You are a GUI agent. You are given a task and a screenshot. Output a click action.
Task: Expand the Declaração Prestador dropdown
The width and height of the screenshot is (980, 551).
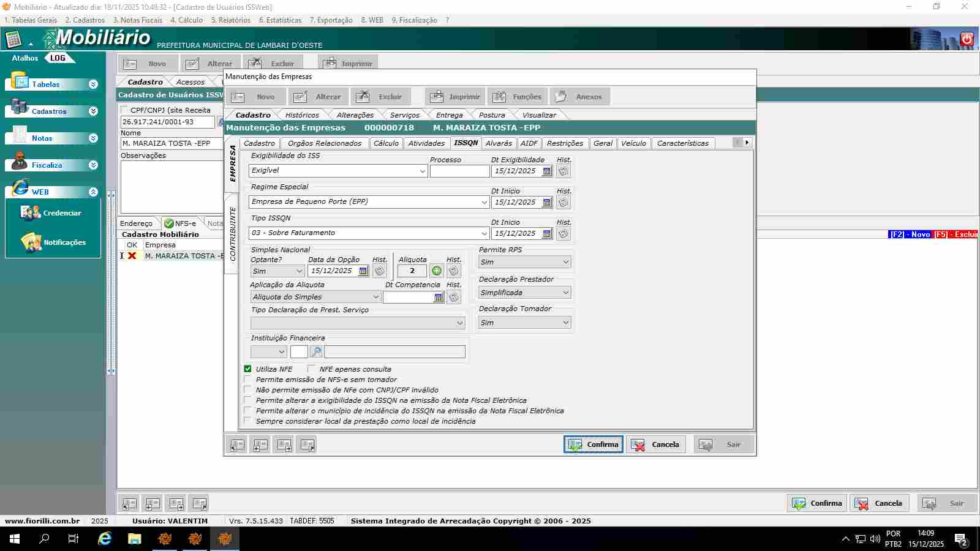pos(565,293)
